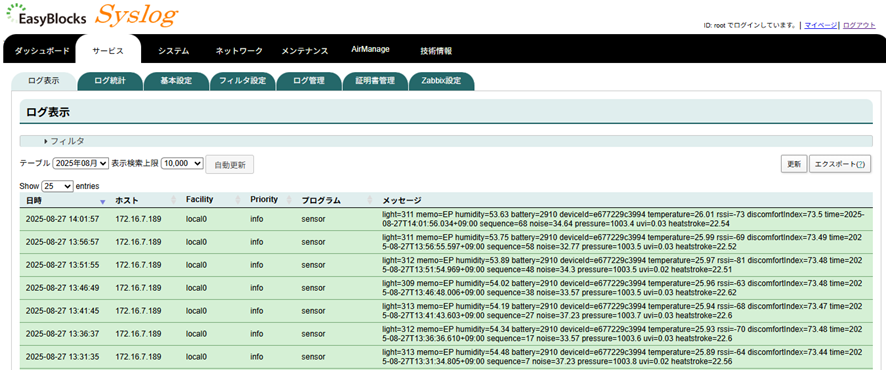Select the 2025-08-27 13:46:49 timestamp cell
886x370 pixels.
click(63, 288)
